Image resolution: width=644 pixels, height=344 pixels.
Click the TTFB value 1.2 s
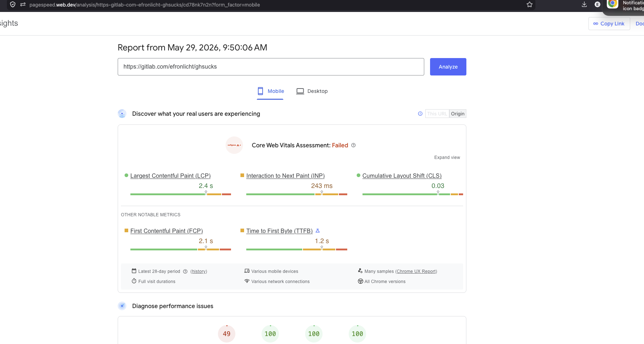[322, 241]
